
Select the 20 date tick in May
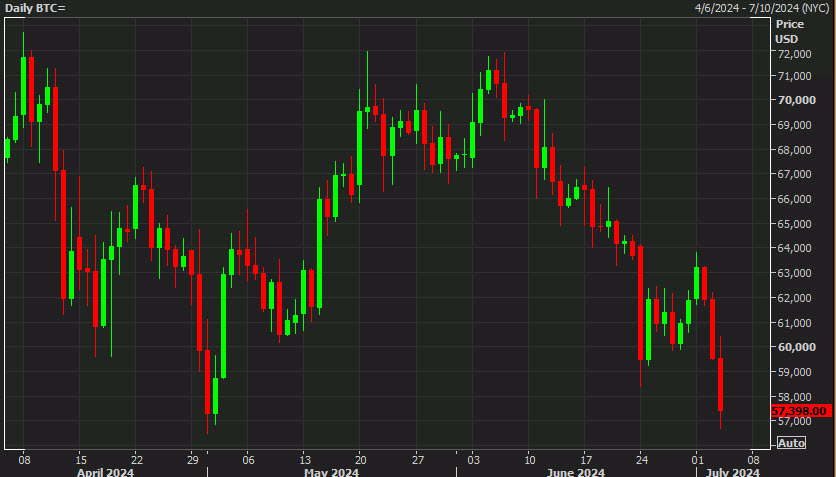(x=361, y=459)
